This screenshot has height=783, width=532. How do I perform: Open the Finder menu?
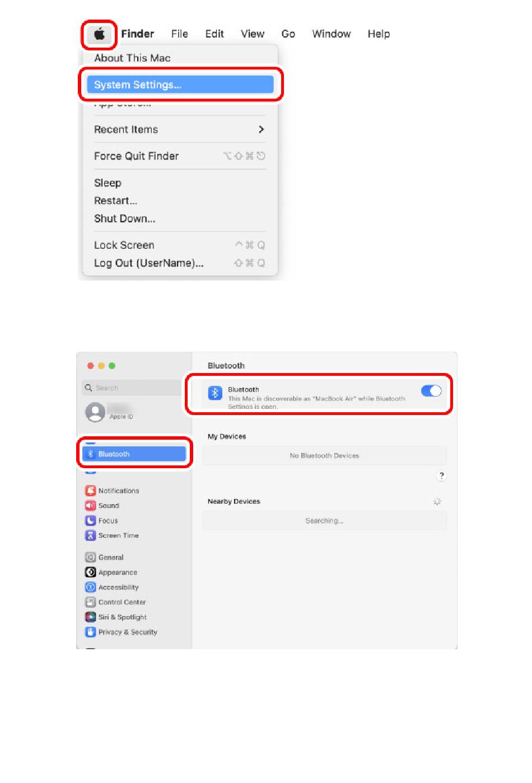point(138,34)
